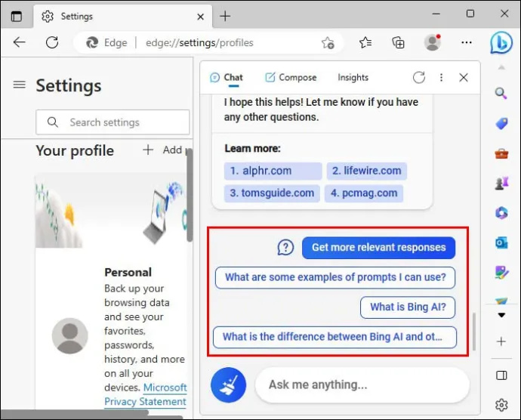Click the Personal profile avatar picture

coord(69,335)
